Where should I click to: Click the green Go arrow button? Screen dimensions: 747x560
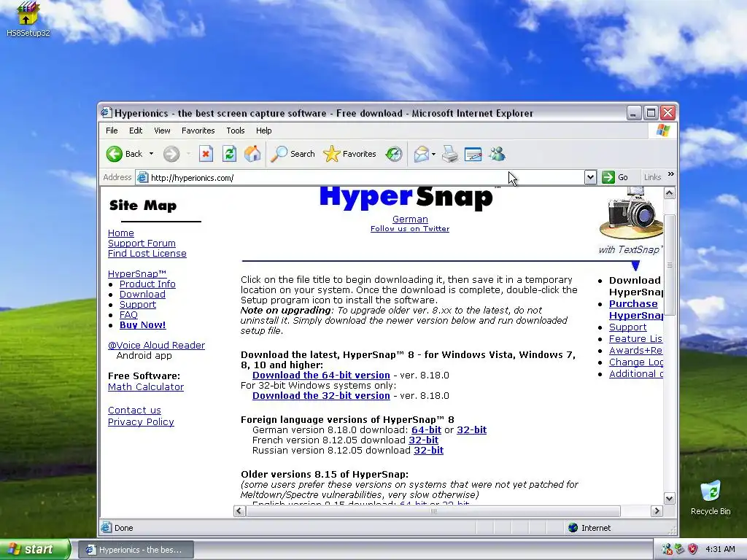coord(608,177)
